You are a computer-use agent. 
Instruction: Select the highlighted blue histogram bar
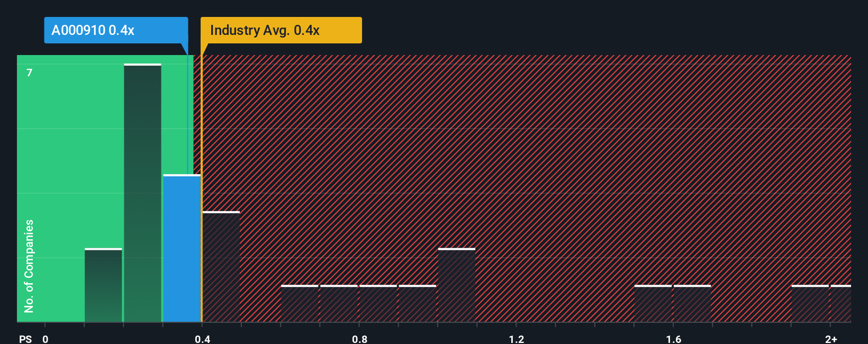pos(182,248)
